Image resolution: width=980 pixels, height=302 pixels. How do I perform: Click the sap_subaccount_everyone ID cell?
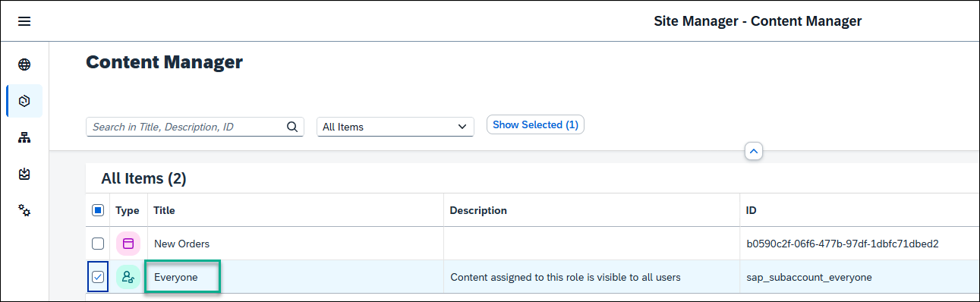click(x=810, y=277)
